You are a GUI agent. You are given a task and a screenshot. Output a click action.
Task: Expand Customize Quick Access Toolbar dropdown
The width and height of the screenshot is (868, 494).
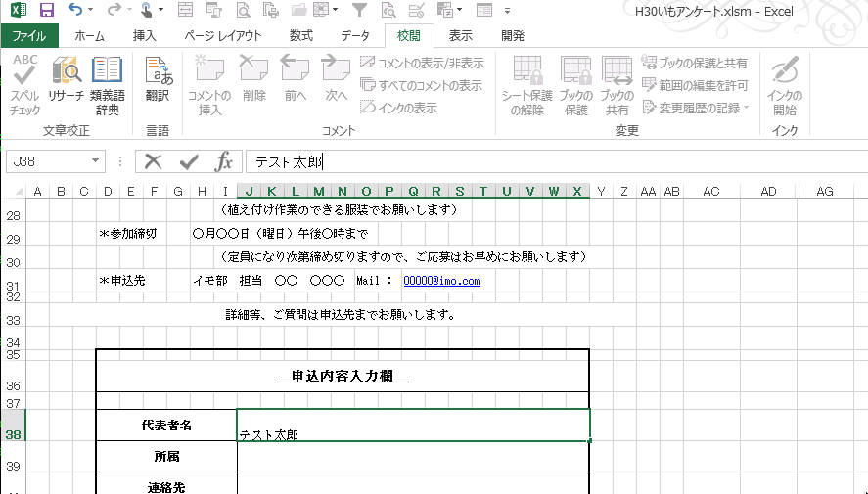click(x=507, y=11)
